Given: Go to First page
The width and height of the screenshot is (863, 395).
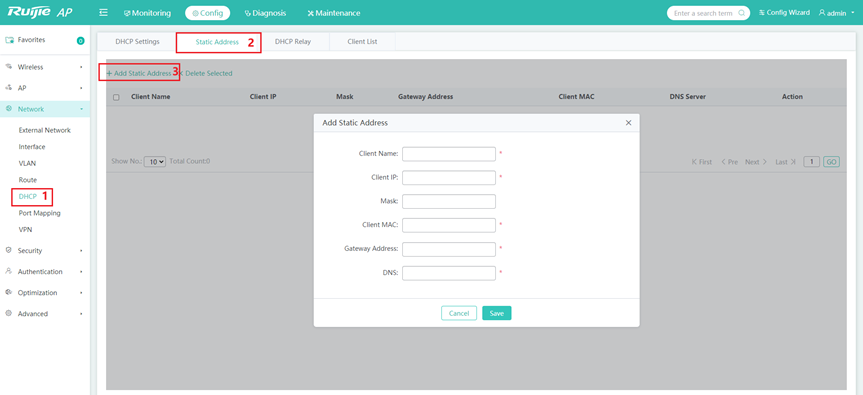Looking at the screenshot, I should (x=702, y=162).
